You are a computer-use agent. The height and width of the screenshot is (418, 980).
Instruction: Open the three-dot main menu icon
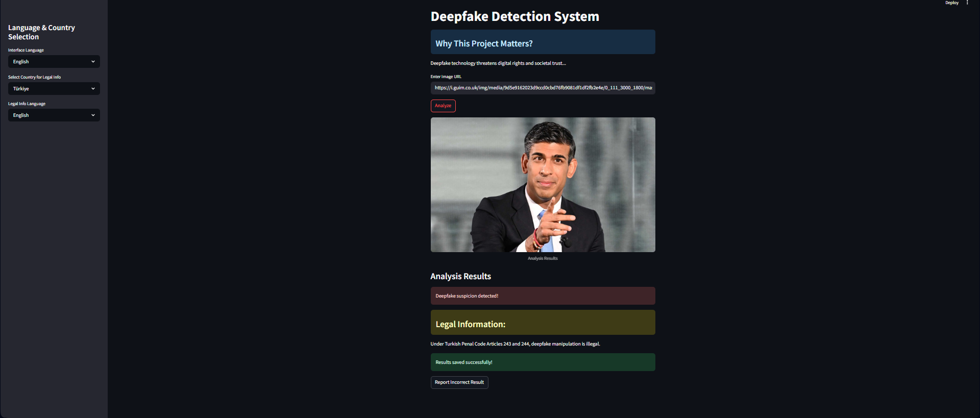[x=967, y=3]
